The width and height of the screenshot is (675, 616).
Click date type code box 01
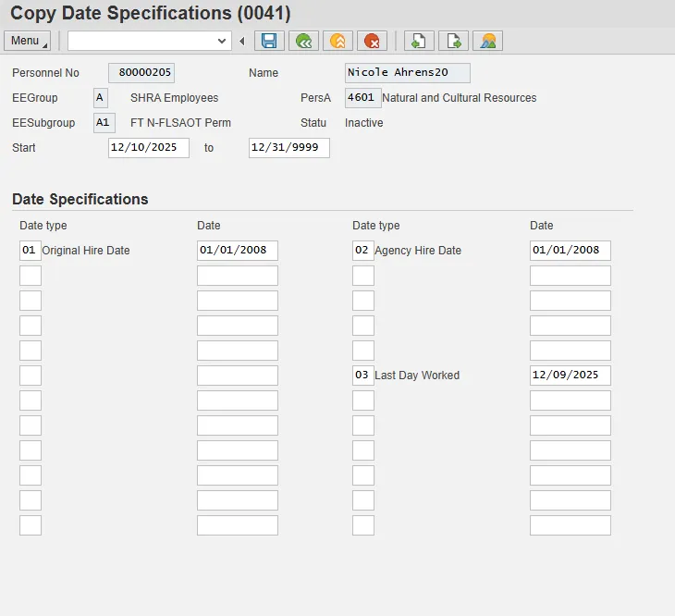(30, 251)
